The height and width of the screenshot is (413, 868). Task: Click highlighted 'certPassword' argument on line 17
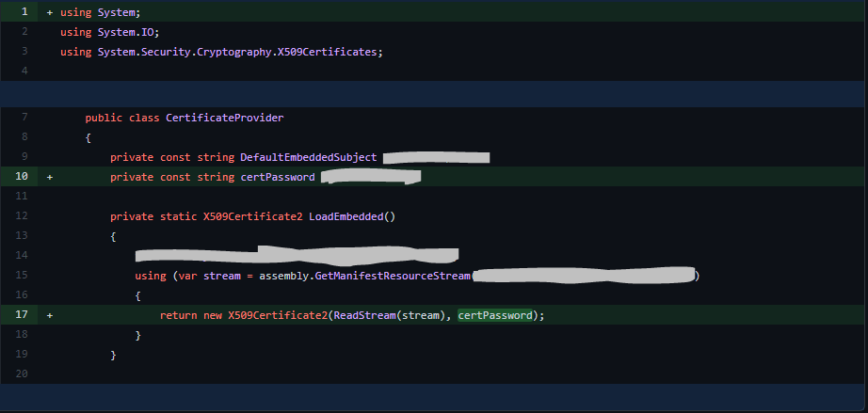click(495, 315)
